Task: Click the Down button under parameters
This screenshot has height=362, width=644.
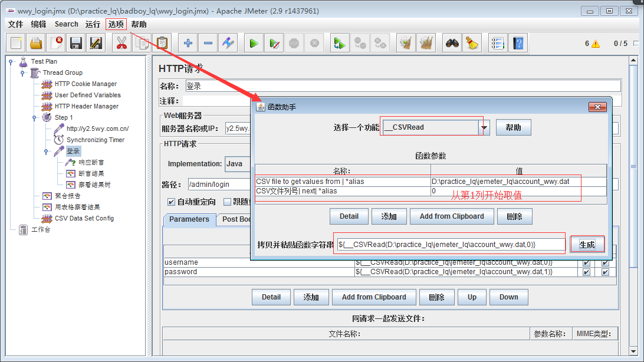Action: [x=508, y=297]
